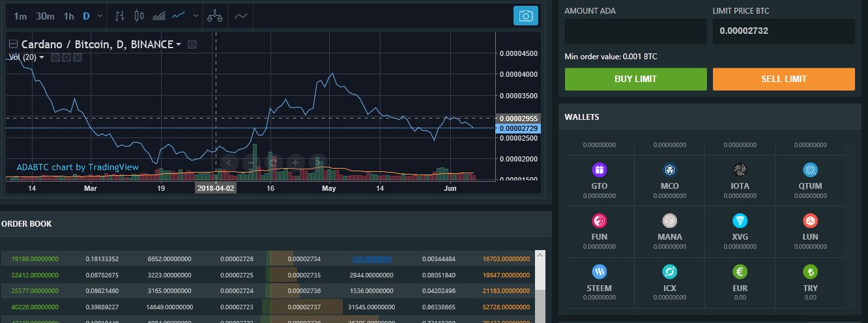The image size is (868, 323).
Task: Open the Cardano / Bitcoin symbol dropdown
Action: pyautogui.click(x=179, y=45)
